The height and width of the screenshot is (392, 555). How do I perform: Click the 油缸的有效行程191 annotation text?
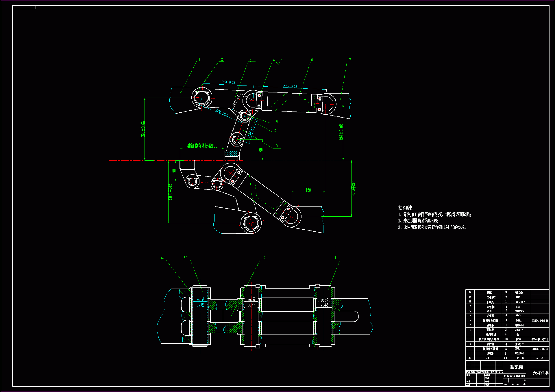(202, 146)
